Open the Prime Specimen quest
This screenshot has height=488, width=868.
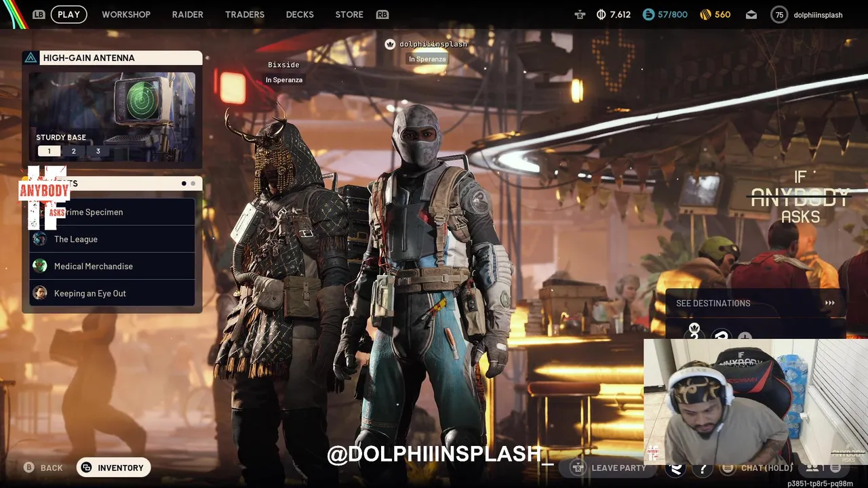[x=113, y=212]
